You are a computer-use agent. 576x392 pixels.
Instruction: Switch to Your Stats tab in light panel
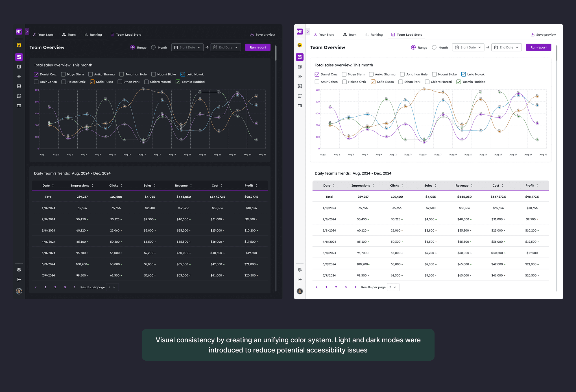(x=324, y=35)
